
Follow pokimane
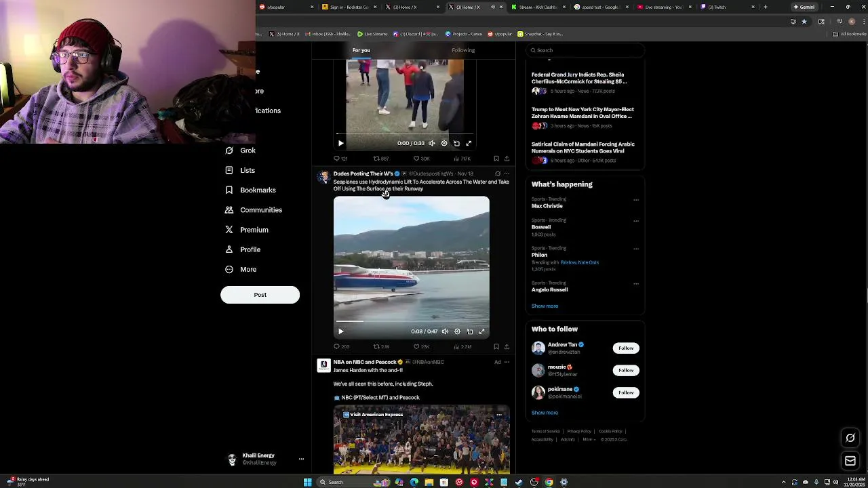626,392
